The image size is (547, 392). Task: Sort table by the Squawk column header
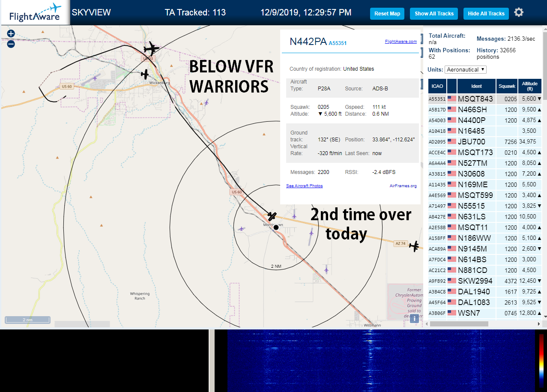(x=507, y=86)
